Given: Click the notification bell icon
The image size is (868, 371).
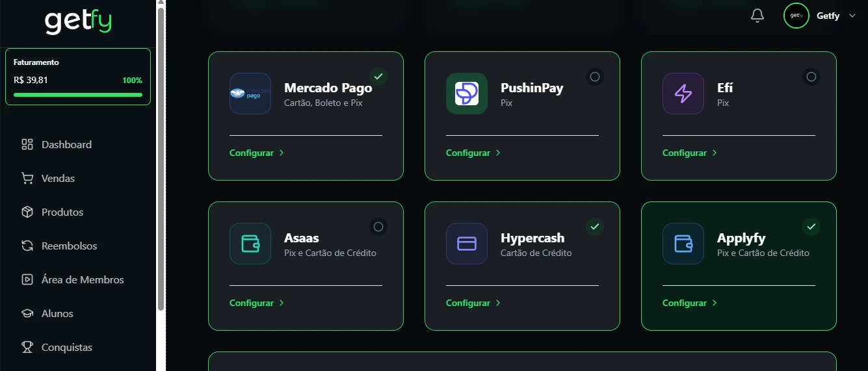Looking at the screenshot, I should click(757, 16).
